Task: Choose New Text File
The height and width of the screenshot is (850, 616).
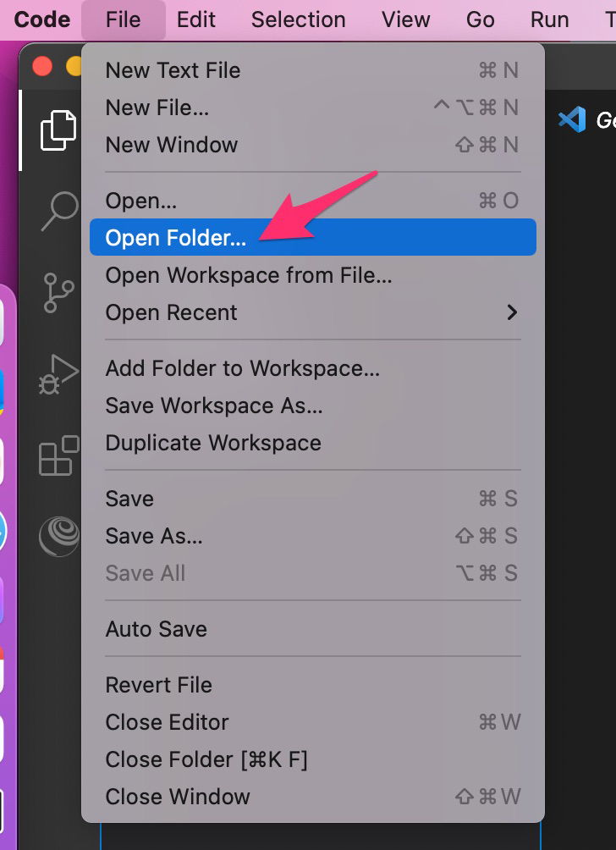Action: click(x=312, y=70)
